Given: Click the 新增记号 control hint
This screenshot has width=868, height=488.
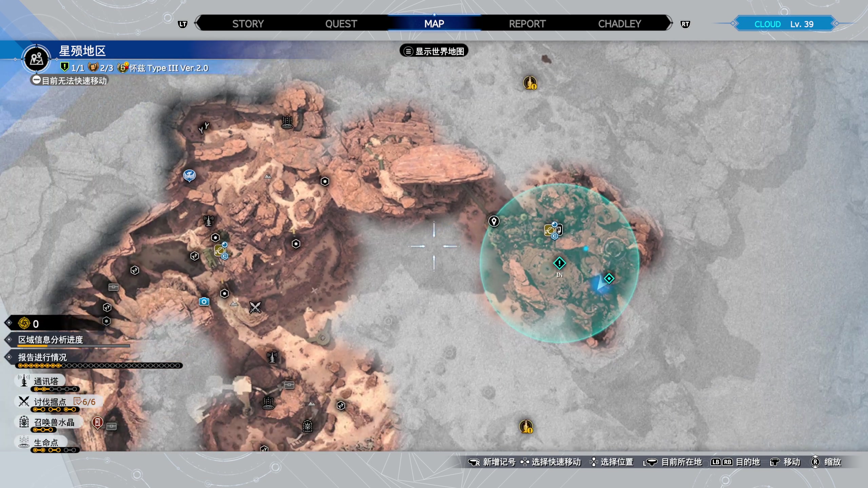Looking at the screenshot, I should (491, 462).
